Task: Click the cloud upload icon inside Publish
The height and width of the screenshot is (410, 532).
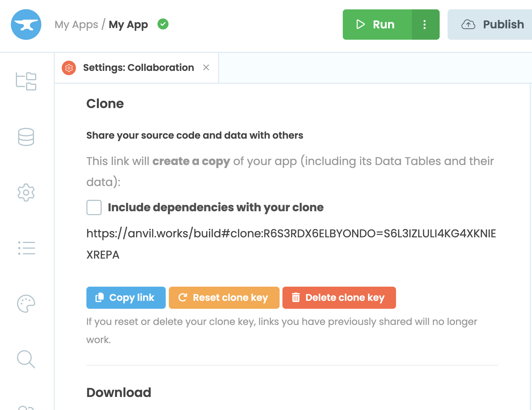Action: 469,24
